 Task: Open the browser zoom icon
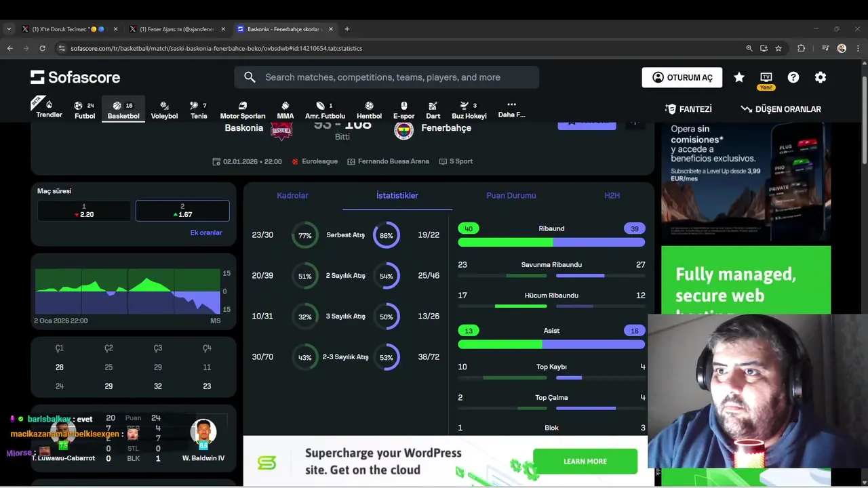749,48
